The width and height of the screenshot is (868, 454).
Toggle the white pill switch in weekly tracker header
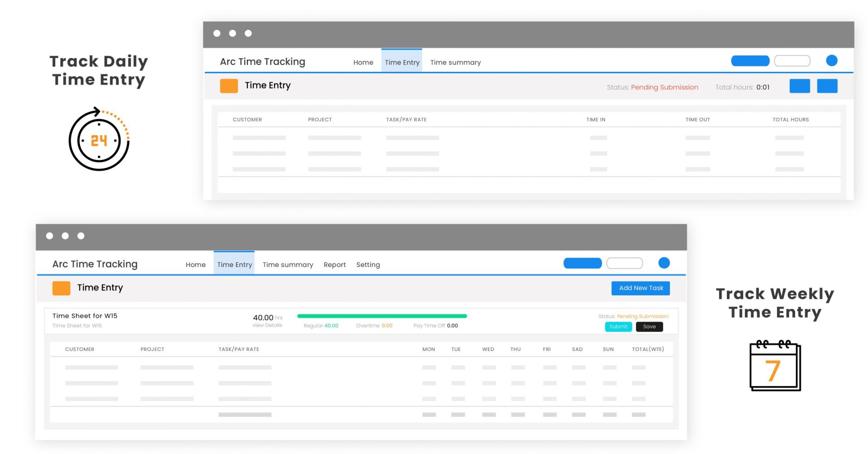[625, 263]
